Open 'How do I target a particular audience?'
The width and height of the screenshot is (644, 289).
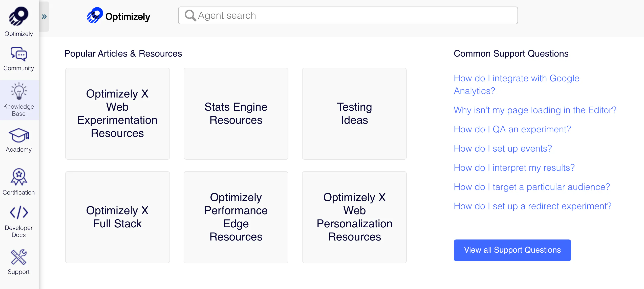click(x=532, y=187)
